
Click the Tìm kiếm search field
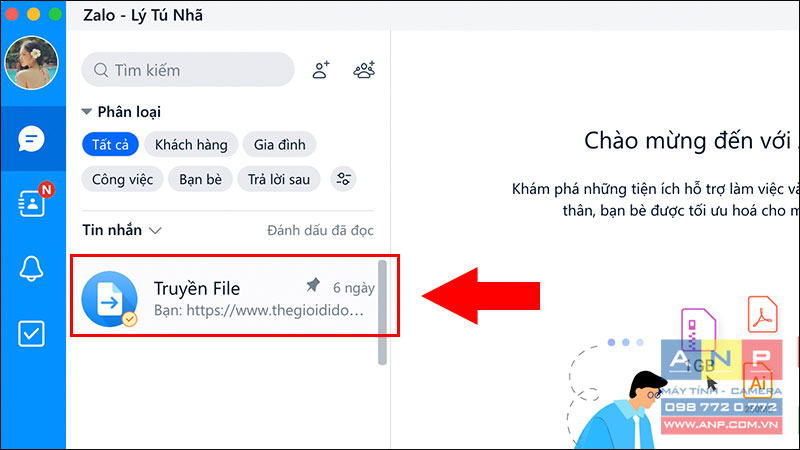(188, 70)
